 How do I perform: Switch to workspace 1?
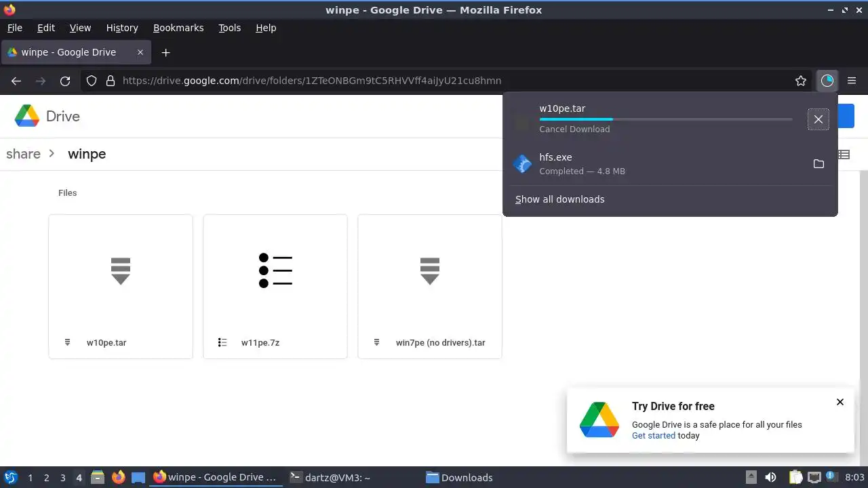point(31,478)
